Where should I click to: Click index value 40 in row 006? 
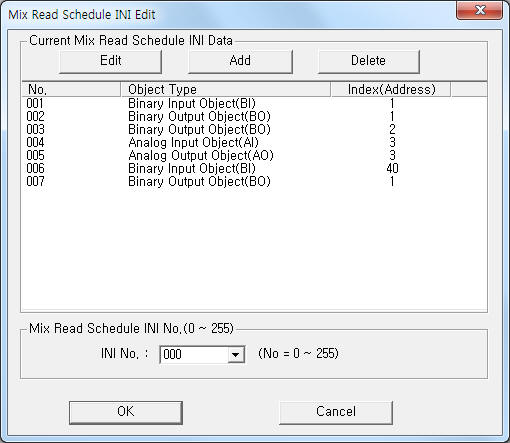coord(392,168)
